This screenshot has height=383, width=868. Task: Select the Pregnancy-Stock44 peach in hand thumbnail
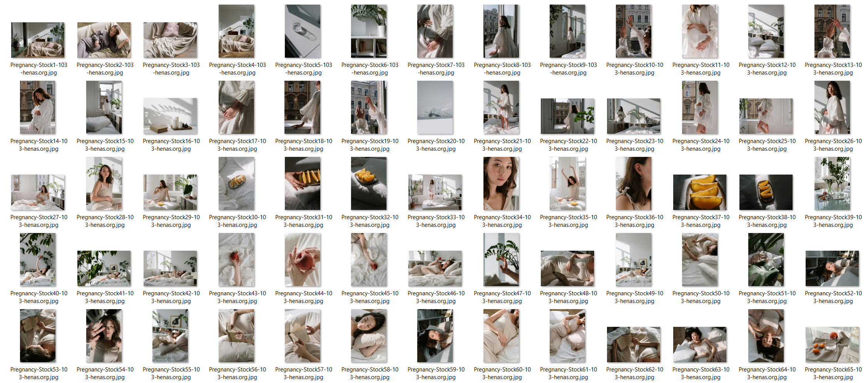tap(303, 260)
